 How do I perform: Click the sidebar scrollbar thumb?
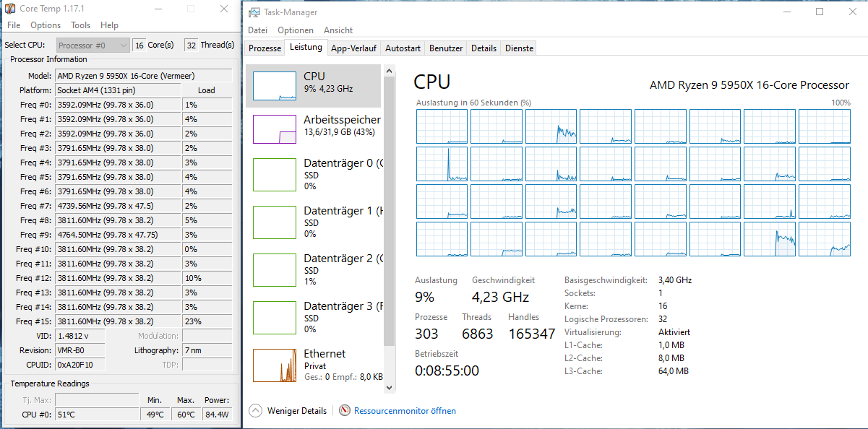click(390, 212)
